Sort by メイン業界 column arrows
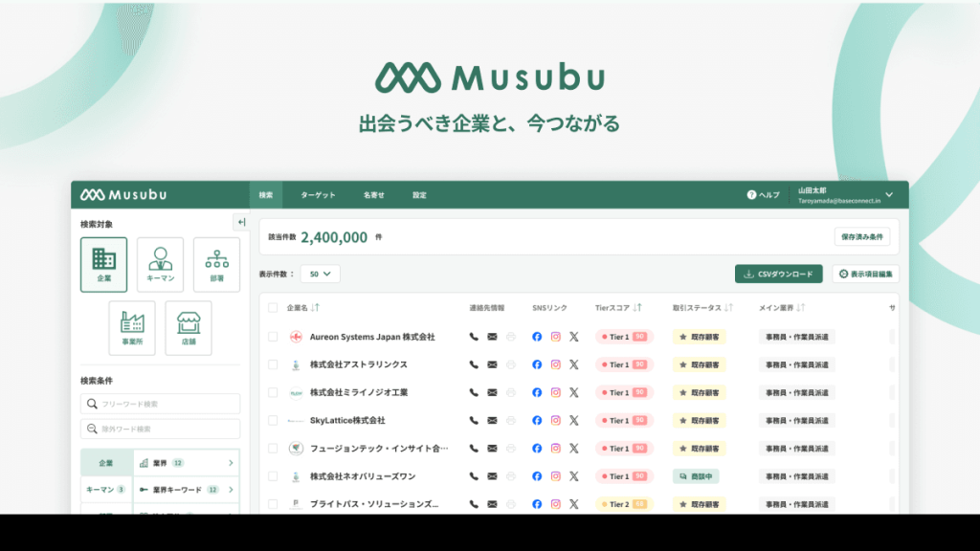Screen dimensions: 980x551 pos(801,307)
